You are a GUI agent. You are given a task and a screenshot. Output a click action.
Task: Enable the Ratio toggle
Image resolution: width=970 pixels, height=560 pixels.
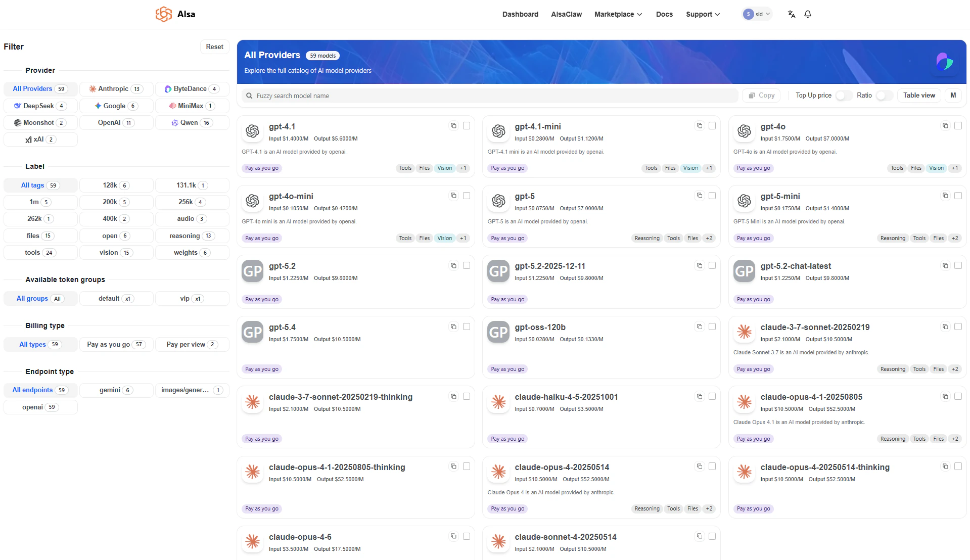click(x=884, y=95)
